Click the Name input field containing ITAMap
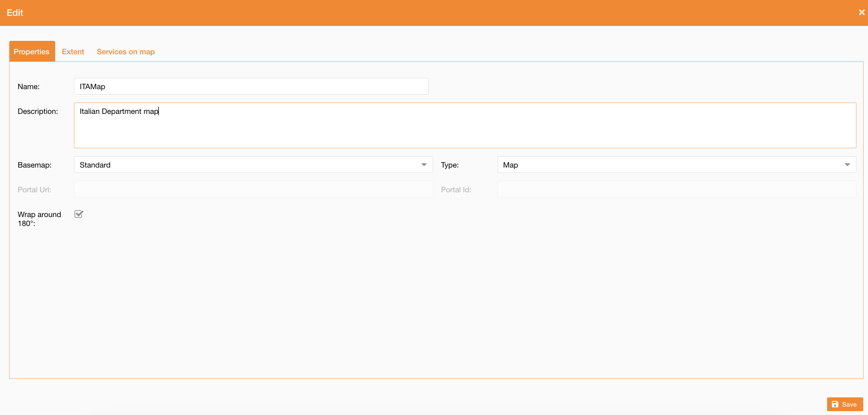The width and height of the screenshot is (868, 415). tap(251, 86)
